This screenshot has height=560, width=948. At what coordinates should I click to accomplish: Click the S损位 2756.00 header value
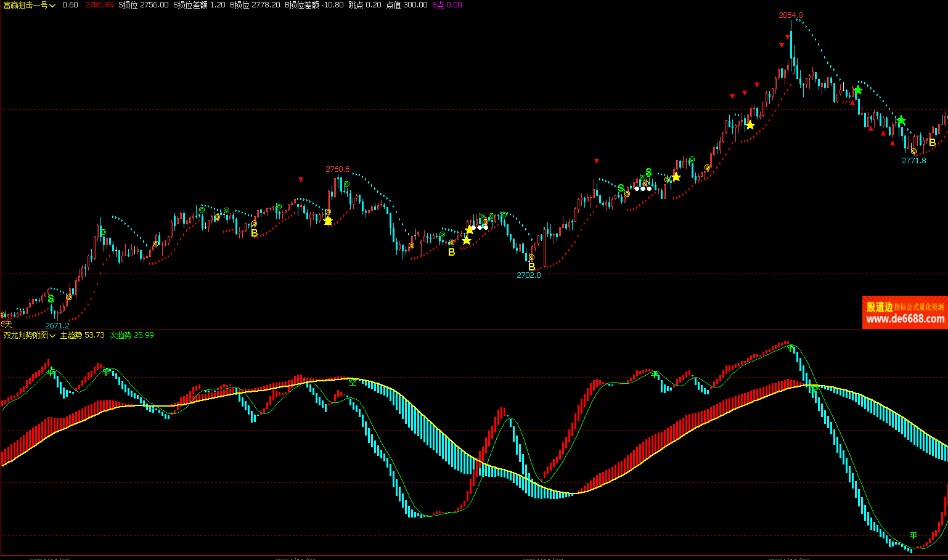[143, 5]
